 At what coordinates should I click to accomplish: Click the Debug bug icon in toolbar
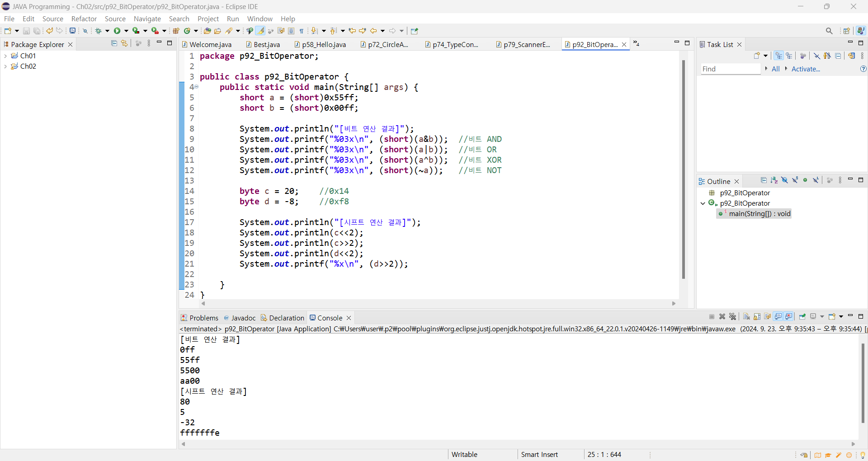(98, 31)
